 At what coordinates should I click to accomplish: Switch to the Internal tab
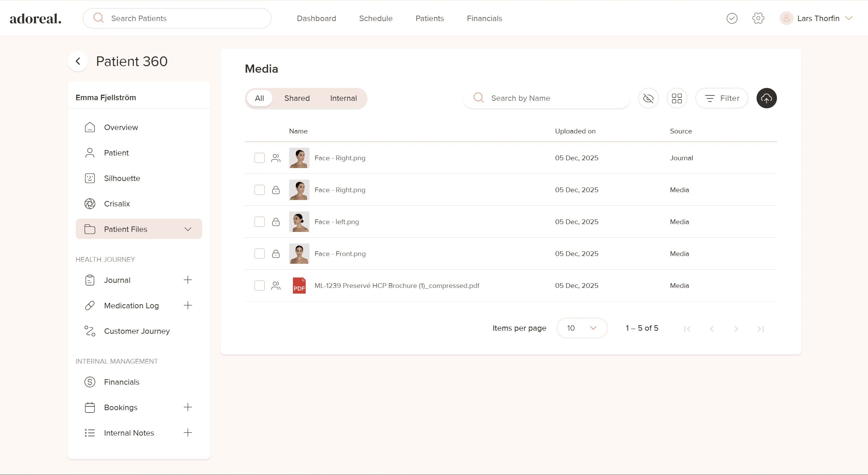(343, 98)
